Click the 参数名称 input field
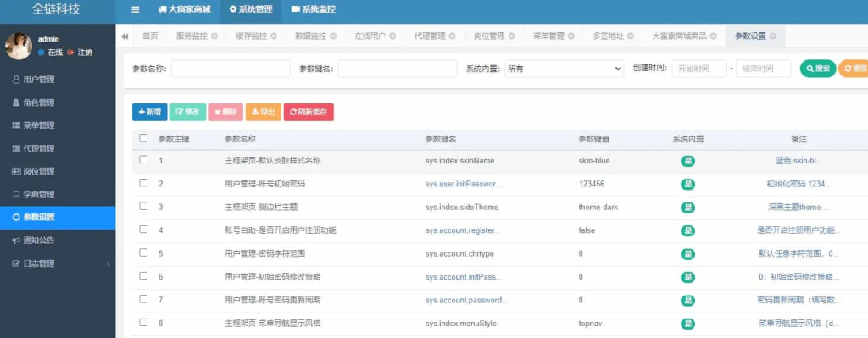Image resolution: width=868 pixels, height=338 pixels. pyautogui.click(x=231, y=69)
